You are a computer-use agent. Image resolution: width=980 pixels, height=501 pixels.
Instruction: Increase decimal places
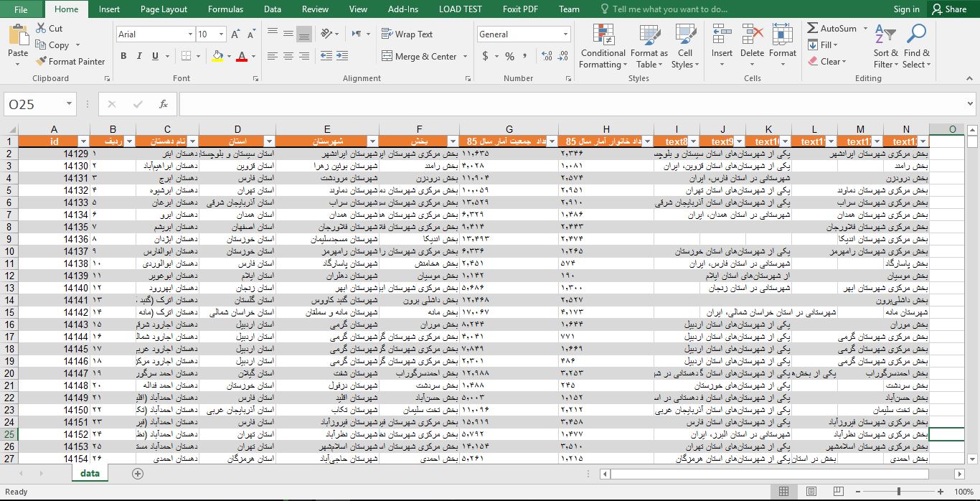(x=547, y=56)
